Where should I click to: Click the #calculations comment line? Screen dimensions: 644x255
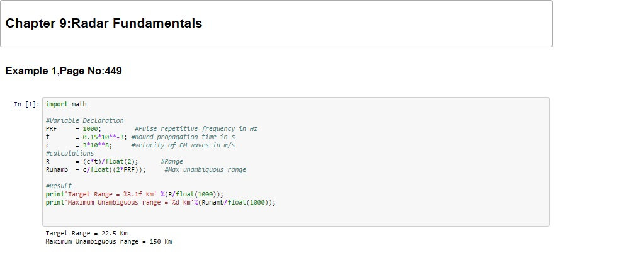69,153
